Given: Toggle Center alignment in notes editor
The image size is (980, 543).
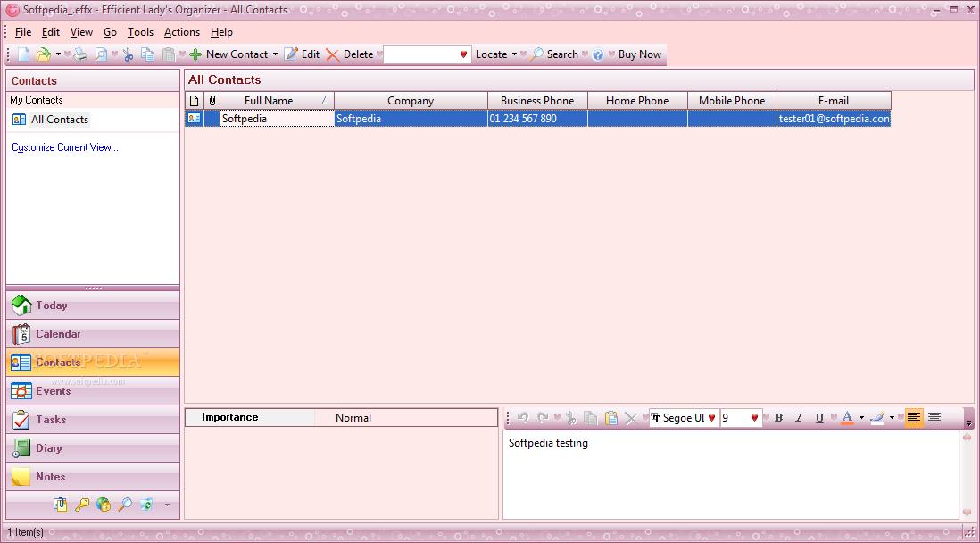Looking at the screenshot, I should 934,418.
